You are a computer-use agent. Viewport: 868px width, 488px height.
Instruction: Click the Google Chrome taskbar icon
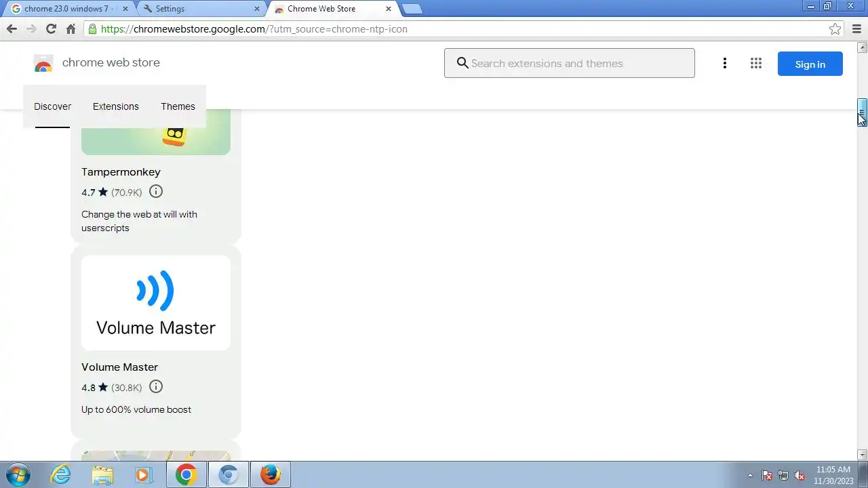[186, 474]
